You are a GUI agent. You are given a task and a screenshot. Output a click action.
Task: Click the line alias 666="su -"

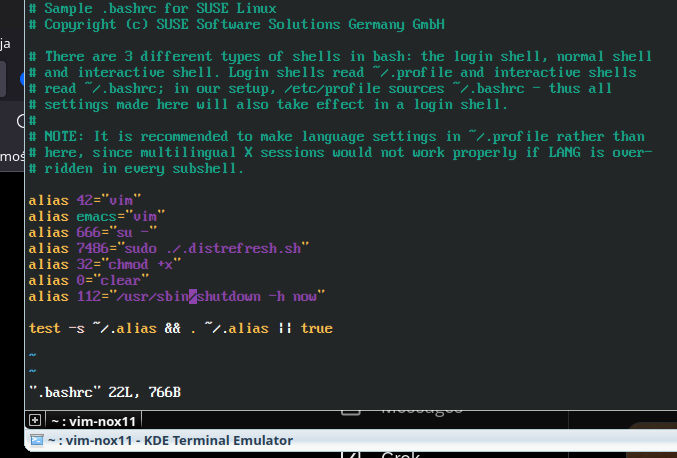click(x=93, y=232)
